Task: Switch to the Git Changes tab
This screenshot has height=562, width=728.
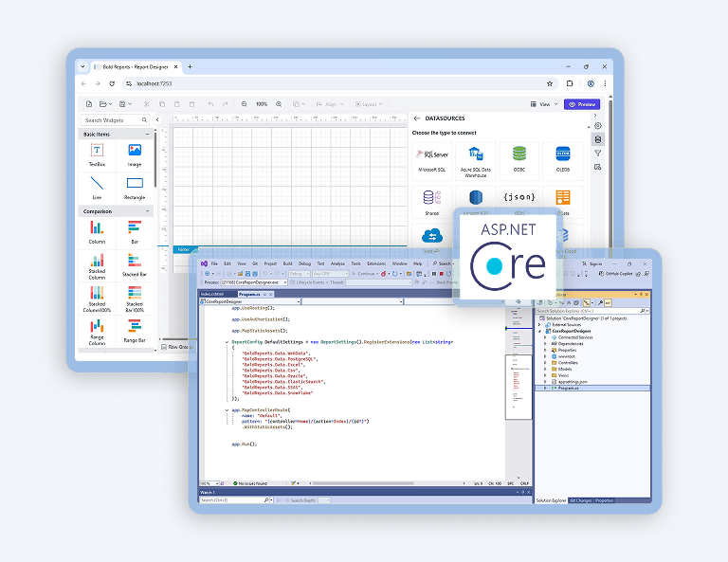Action: (x=581, y=500)
